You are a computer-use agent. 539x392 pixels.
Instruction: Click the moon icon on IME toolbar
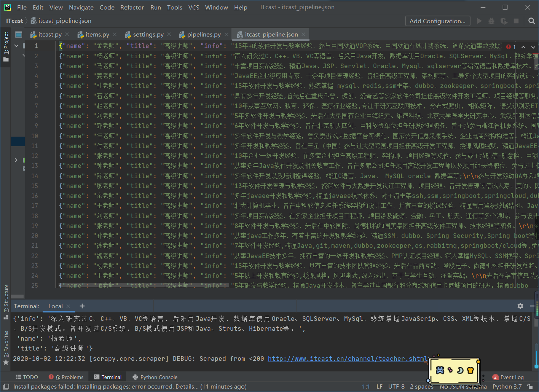coord(460,370)
